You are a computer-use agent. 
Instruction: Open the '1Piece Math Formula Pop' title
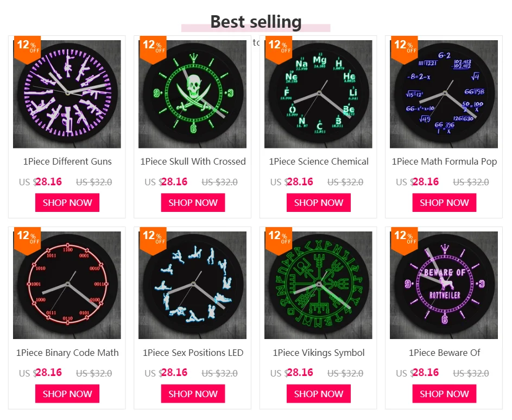(x=444, y=161)
